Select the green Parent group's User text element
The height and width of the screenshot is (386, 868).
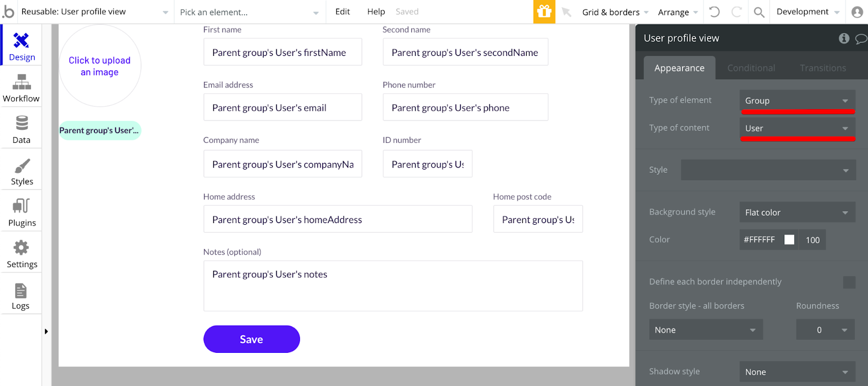(100, 130)
